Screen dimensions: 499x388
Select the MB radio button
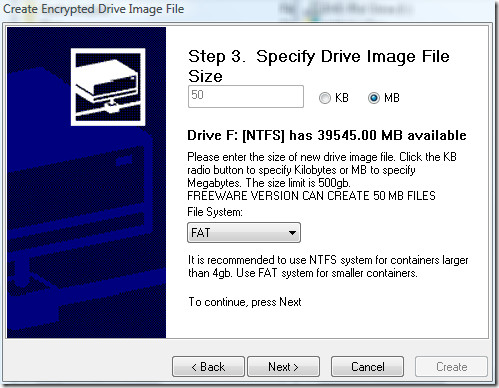pos(374,98)
